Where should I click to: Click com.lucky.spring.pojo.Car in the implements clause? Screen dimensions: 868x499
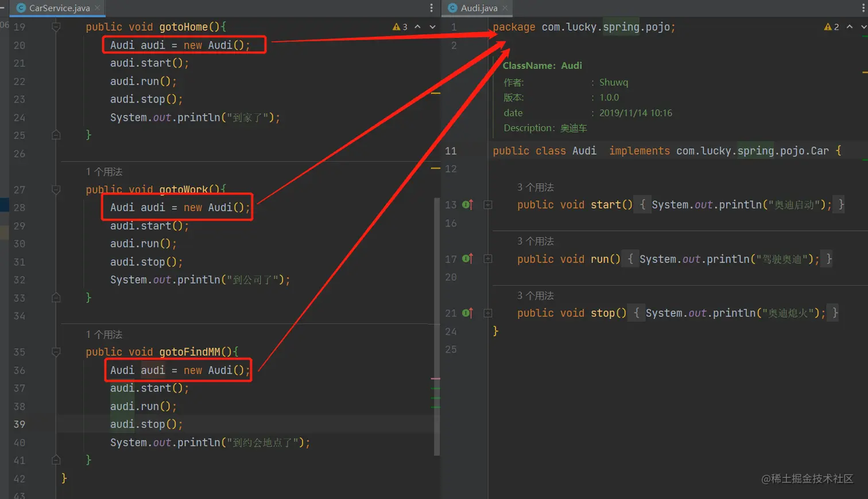[753, 151]
